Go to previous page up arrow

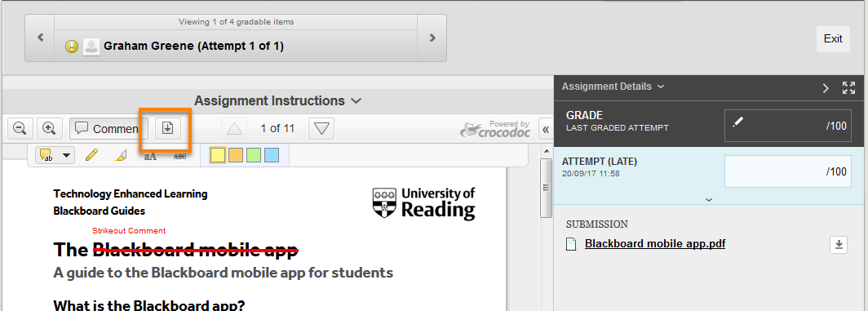click(234, 129)
